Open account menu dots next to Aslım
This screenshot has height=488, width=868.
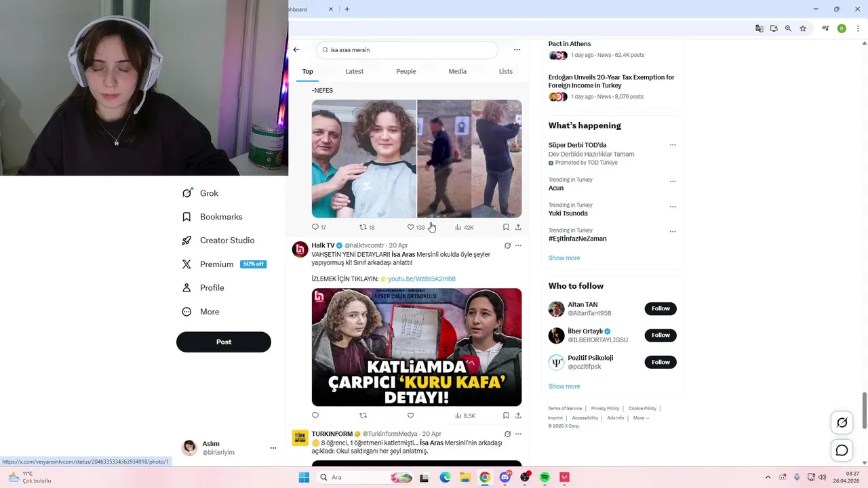tap(273, 448)
